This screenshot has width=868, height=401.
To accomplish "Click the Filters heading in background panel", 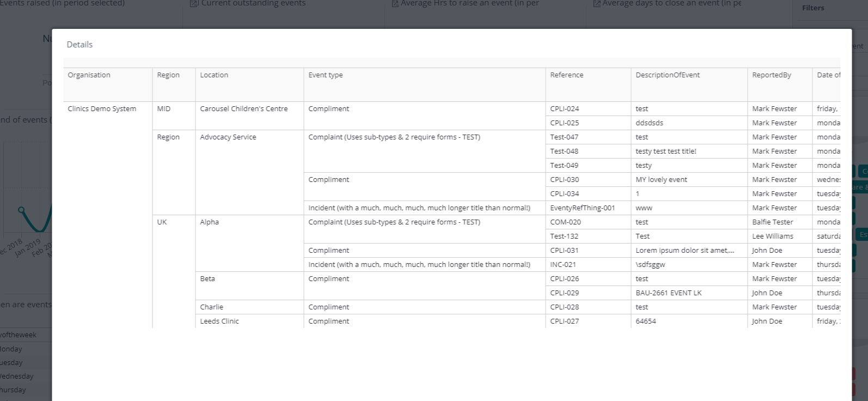I will click(813, 8).
